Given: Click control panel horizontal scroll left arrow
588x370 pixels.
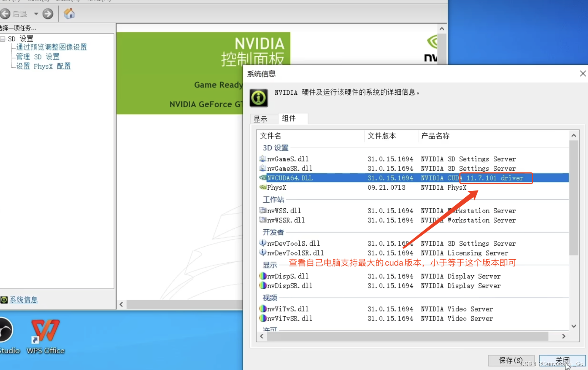Looking at the screenshot, I should point(121,304).
